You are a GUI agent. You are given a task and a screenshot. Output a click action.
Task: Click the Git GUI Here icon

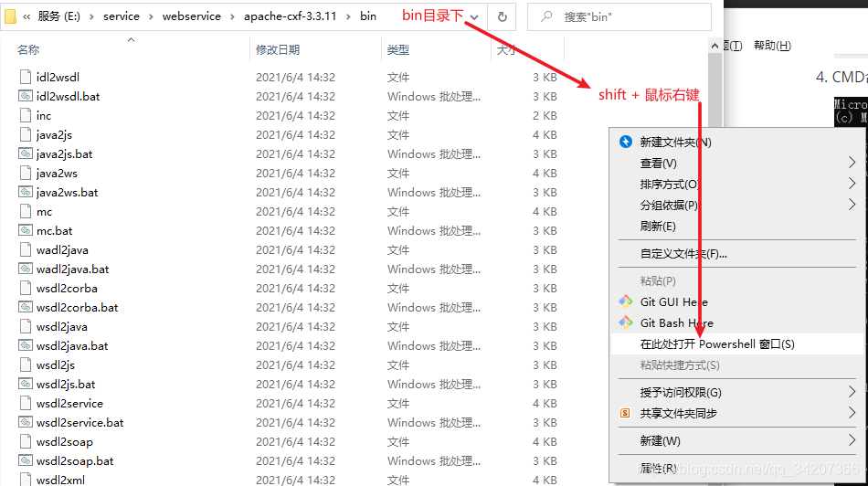click(626, 301)
